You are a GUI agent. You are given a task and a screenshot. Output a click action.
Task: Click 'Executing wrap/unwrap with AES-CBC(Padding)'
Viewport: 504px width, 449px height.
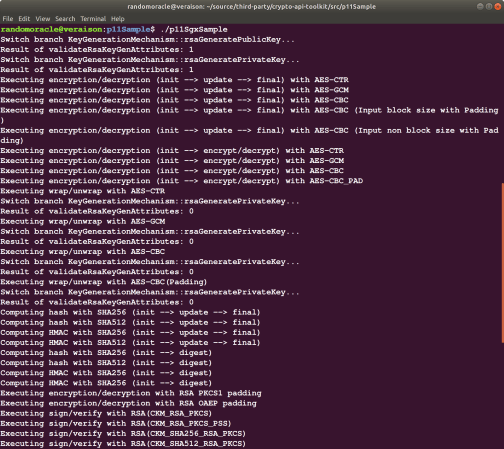[104, 282]
